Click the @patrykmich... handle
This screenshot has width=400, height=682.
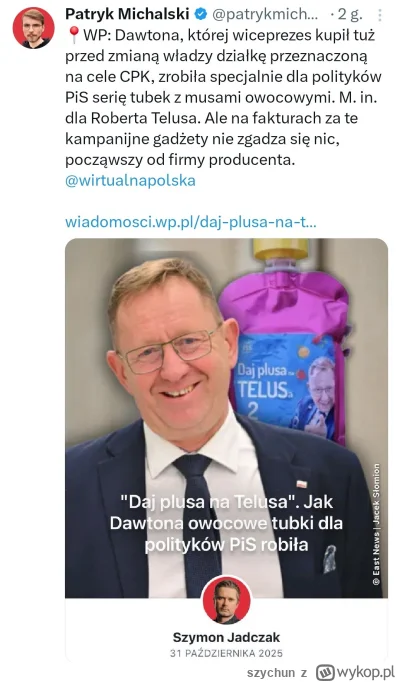click(x=265, y=15)
